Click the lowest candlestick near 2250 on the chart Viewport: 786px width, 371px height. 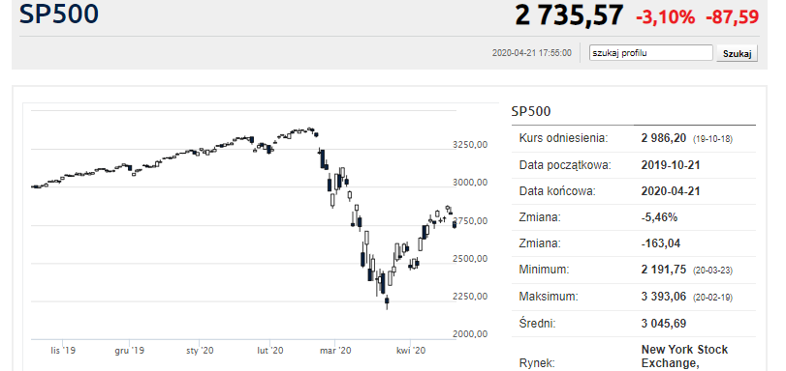pos(387,301)
